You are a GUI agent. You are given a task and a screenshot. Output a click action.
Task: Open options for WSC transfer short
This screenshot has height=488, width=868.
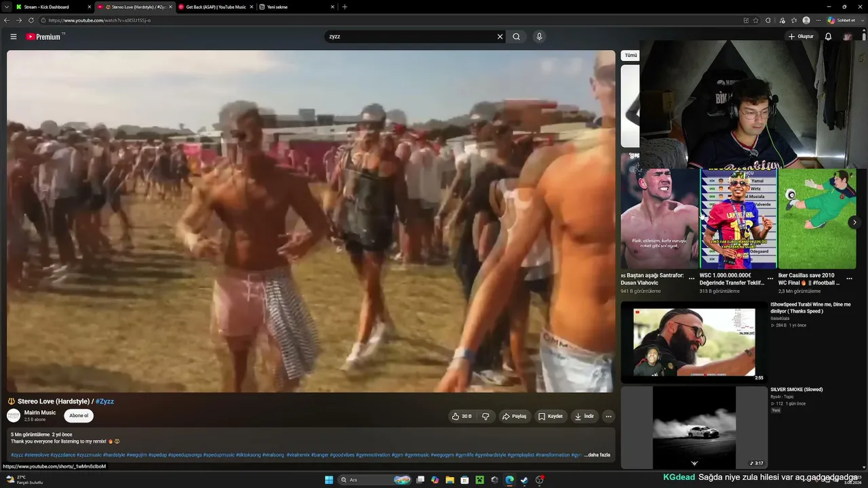point(770,279)
